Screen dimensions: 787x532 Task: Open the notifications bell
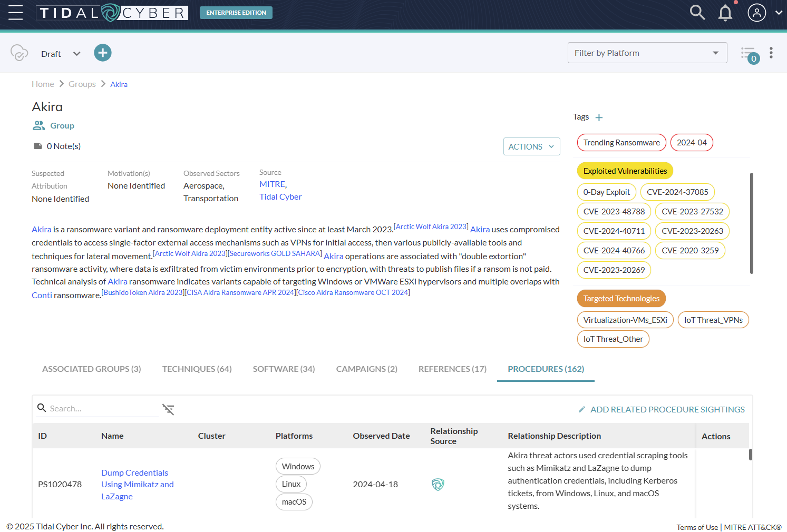(x=725, y=13)
